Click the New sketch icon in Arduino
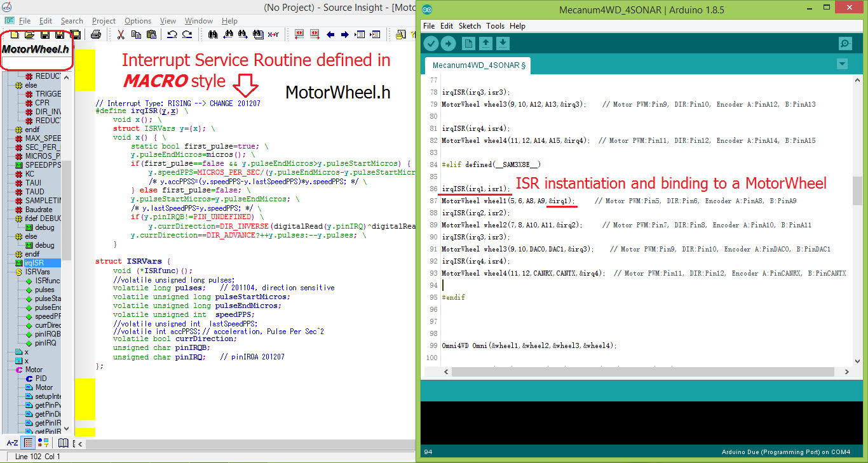 tap(468, 43)
